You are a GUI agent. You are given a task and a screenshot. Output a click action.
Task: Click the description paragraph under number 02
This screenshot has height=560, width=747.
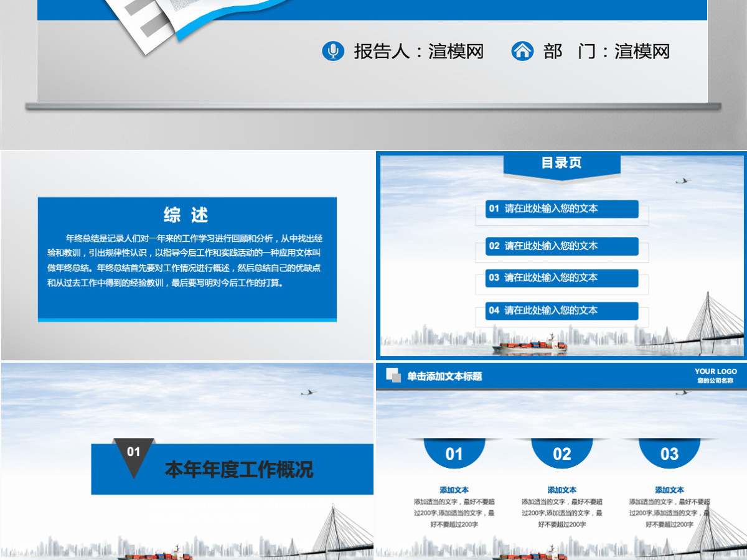click(562, 513)
